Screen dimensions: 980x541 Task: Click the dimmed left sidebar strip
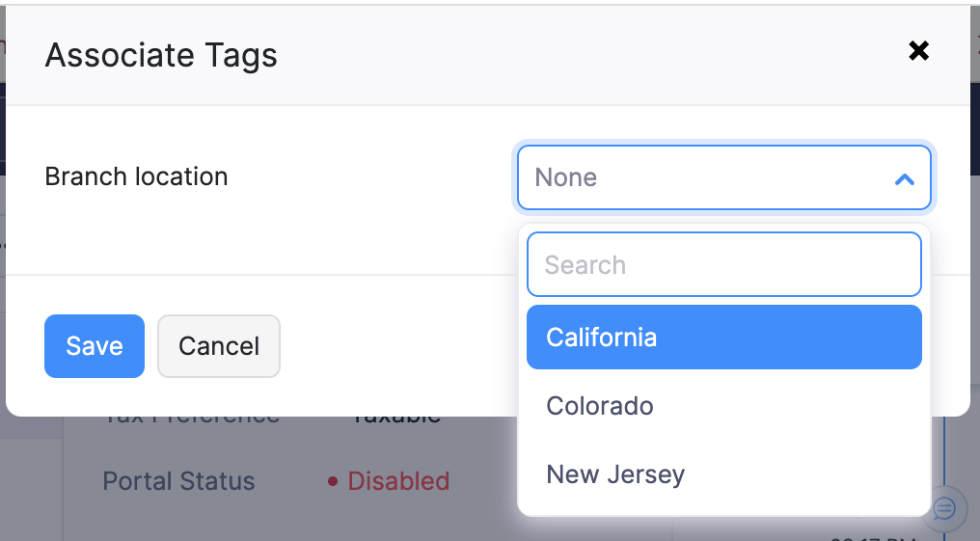pyautogui.click(x=31, y=482)
